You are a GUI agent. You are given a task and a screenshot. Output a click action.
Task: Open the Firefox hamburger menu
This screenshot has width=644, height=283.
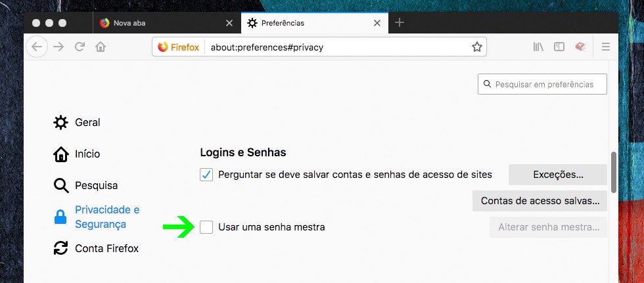pyautogui.click(x=606, y=47)
